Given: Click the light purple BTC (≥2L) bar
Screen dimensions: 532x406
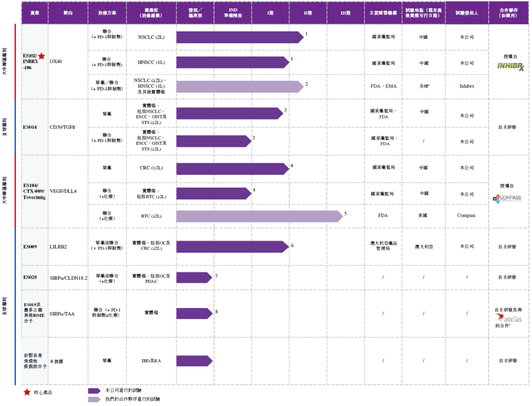Looking at the screenshot, I should pyautogui.click(x=260, y=216).
